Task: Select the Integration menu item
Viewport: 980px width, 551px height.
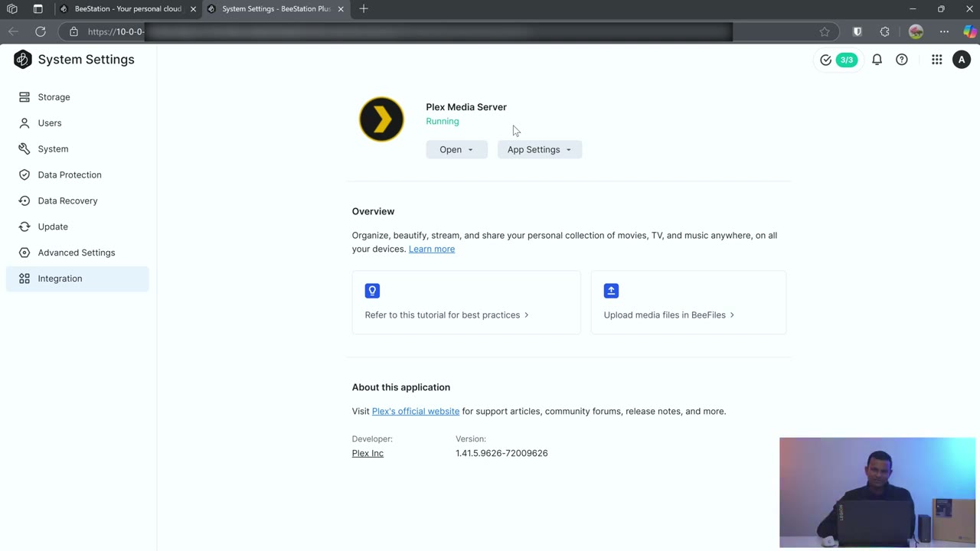Action: pos(60,279)
